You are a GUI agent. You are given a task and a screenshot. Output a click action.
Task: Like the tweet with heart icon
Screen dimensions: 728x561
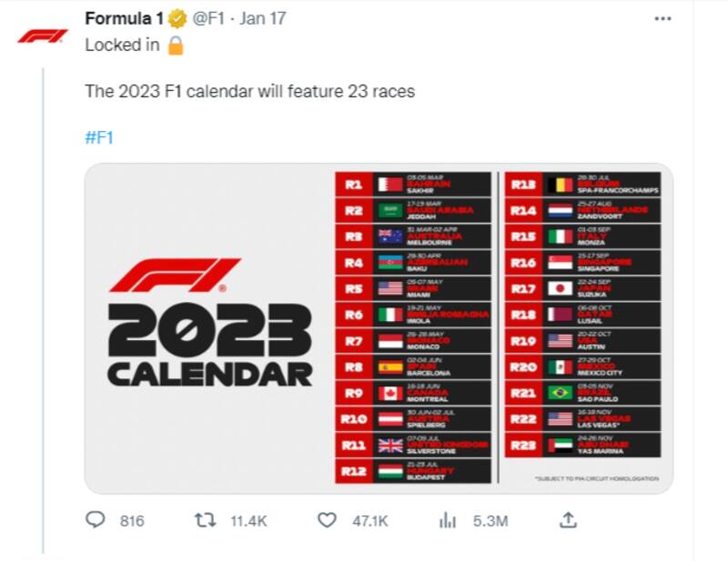click(327, 520)
